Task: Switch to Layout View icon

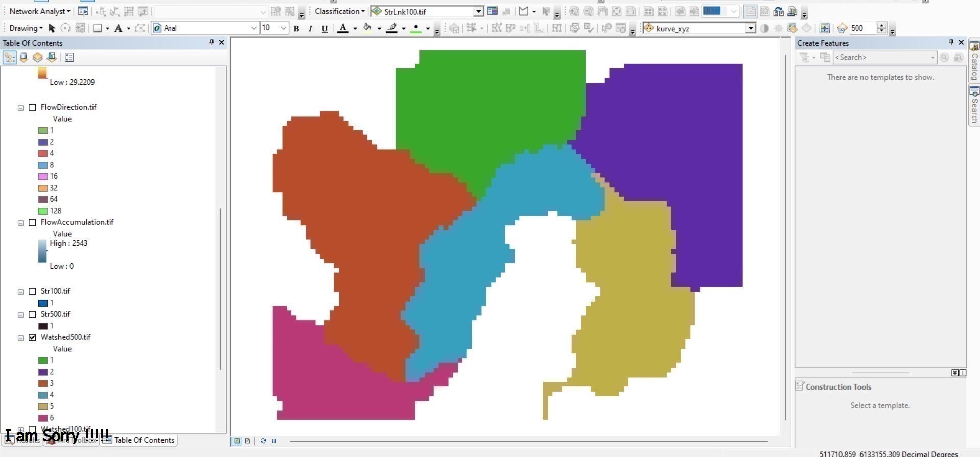Action: pyautogui.click(x=248, y=441)
